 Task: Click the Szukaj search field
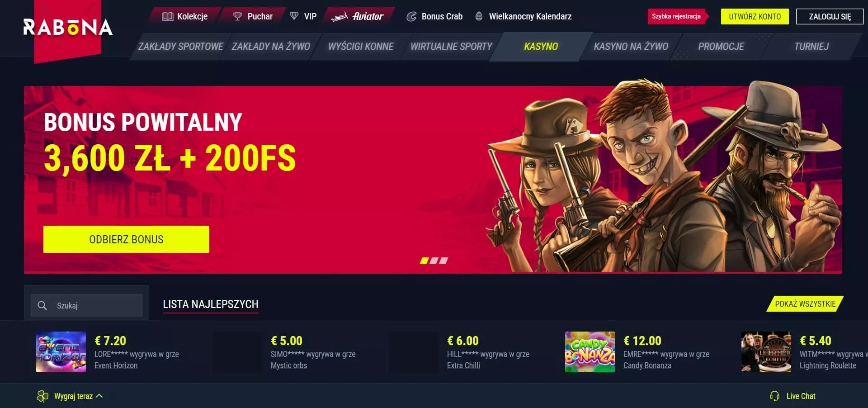[87, 306]
